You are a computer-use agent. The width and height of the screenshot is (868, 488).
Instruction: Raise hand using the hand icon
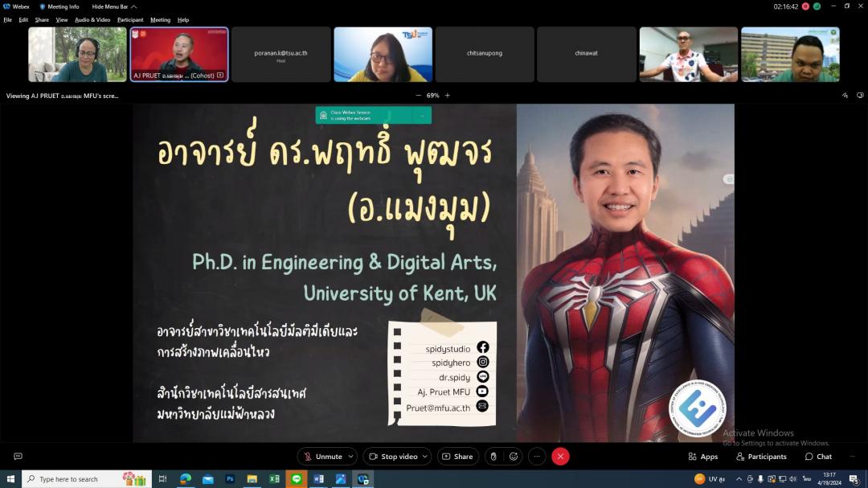(493, 457)
